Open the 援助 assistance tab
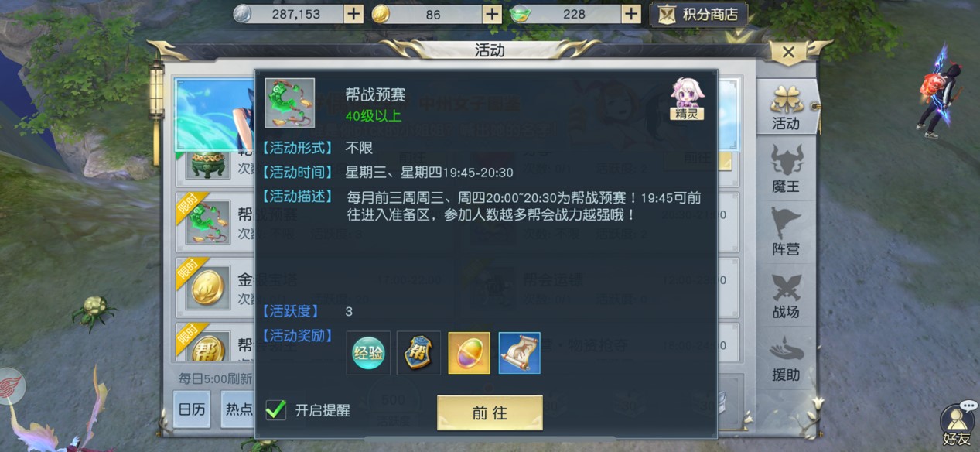The width and height of the screenshot is (980, 452). click(786, 358)
